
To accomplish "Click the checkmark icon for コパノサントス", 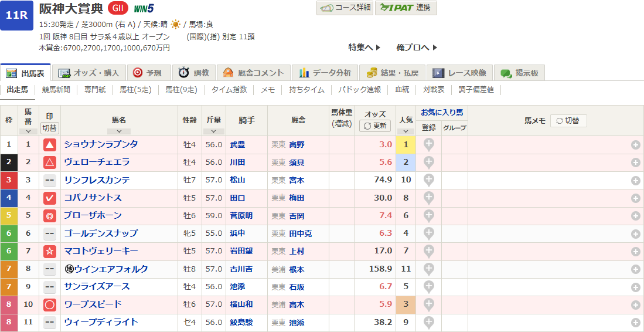I will 50,198.
